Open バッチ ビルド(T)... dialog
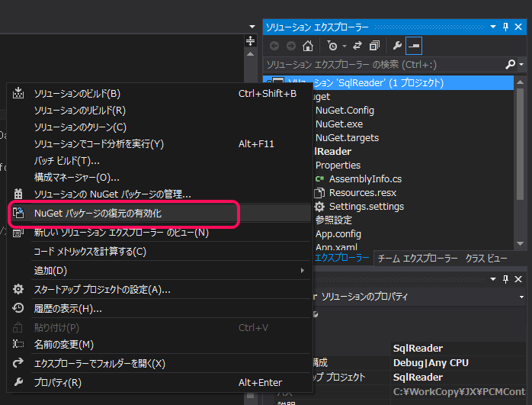The width and height of the screenshot is (532, 405). [x=159, y=161]
